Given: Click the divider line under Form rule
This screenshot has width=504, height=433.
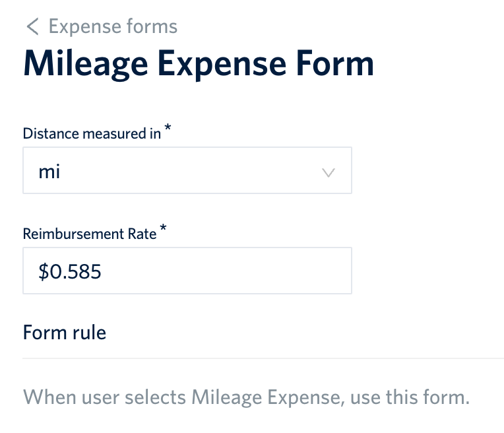Looking at the screenshot, I should [263, 358].
